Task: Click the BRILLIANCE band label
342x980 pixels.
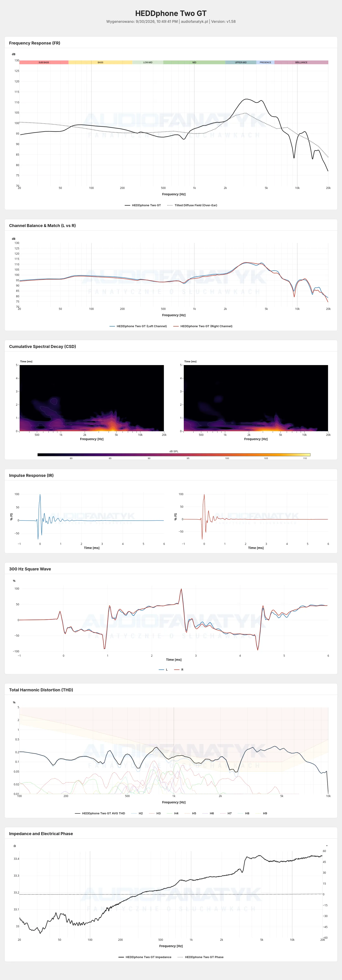Action: 301,62
